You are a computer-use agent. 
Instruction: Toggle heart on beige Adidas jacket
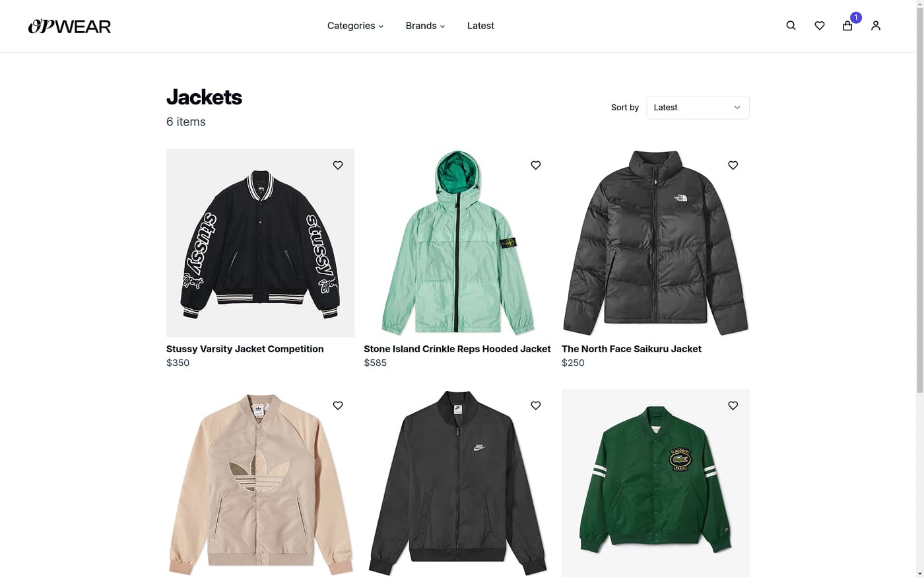point(338,406)
